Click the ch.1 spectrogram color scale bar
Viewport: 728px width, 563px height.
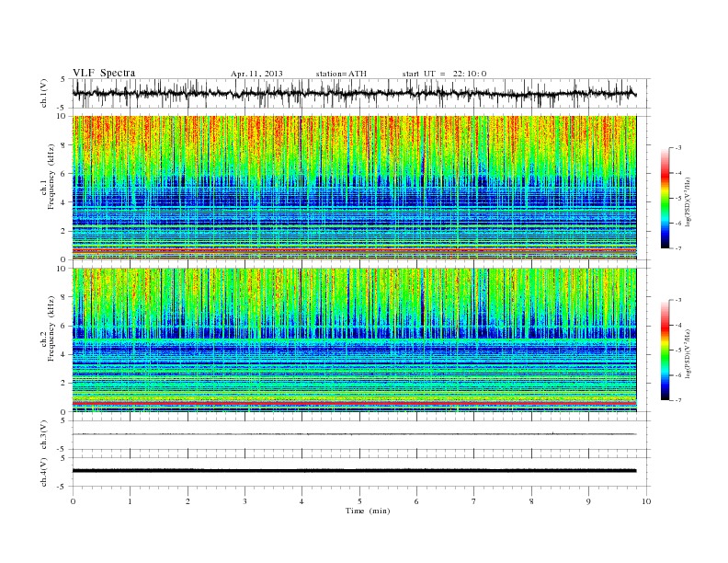665,199
